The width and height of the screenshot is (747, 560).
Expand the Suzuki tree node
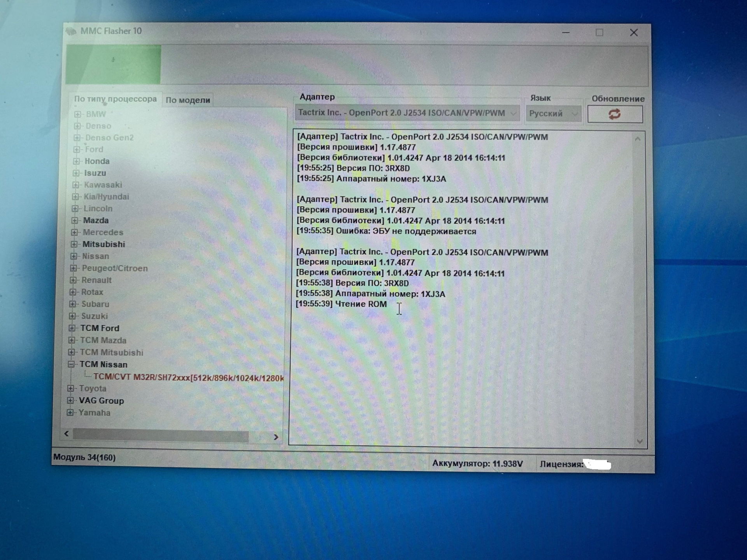pyautogui.click(x=72, y=316)
